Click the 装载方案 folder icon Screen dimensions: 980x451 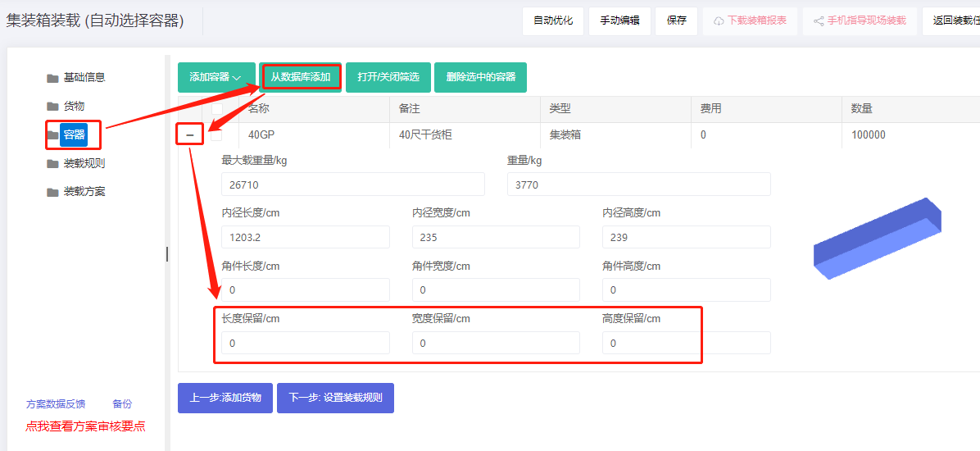click(52, 192)
